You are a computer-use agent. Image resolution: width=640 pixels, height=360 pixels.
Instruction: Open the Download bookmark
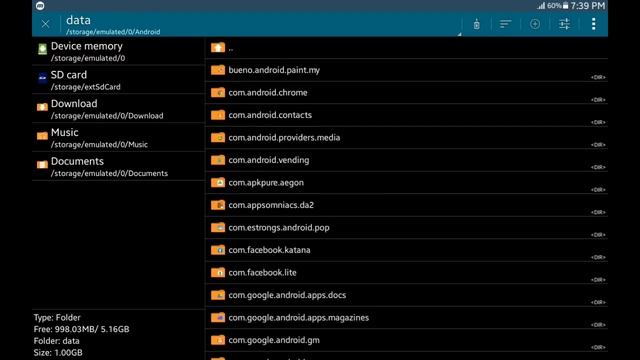click(118, 109)
